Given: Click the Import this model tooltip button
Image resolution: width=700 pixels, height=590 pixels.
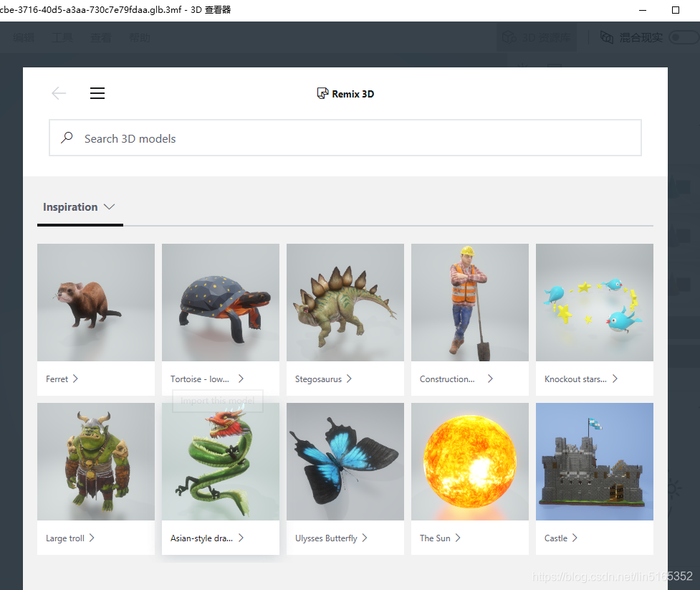Looking at the screenshot, I should click(x=218, y=401).
